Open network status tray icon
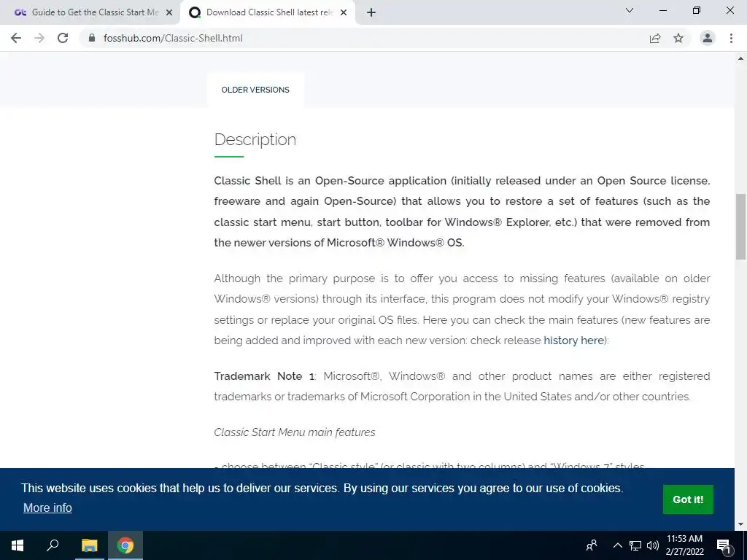This screenshot has width=747, height=560. (635, 545)
